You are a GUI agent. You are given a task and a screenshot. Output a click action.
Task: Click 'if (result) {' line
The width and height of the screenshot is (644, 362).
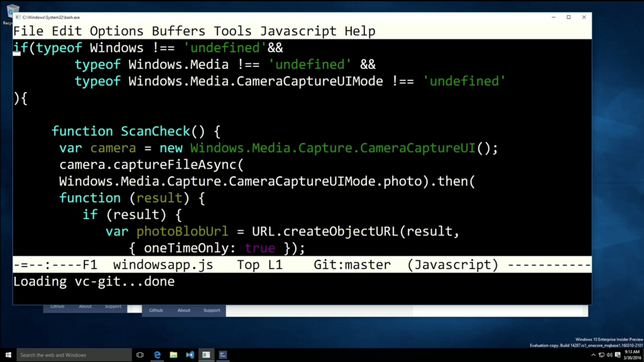tap(132, 215)
